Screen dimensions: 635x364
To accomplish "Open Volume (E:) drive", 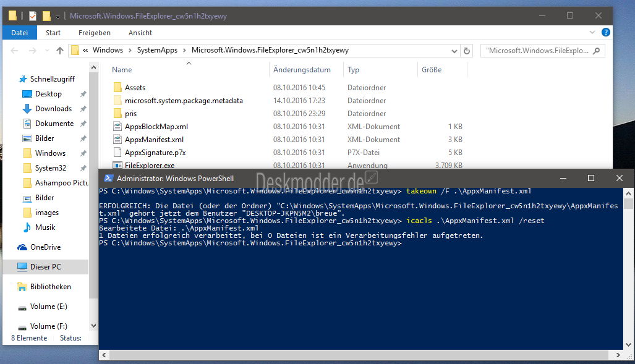I will (49, 307).
